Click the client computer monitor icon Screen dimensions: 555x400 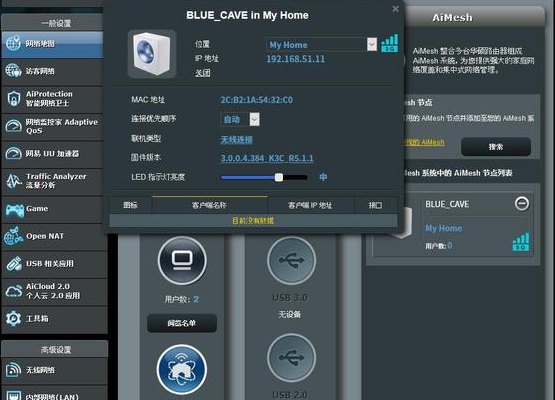click(x=182, y=261)
